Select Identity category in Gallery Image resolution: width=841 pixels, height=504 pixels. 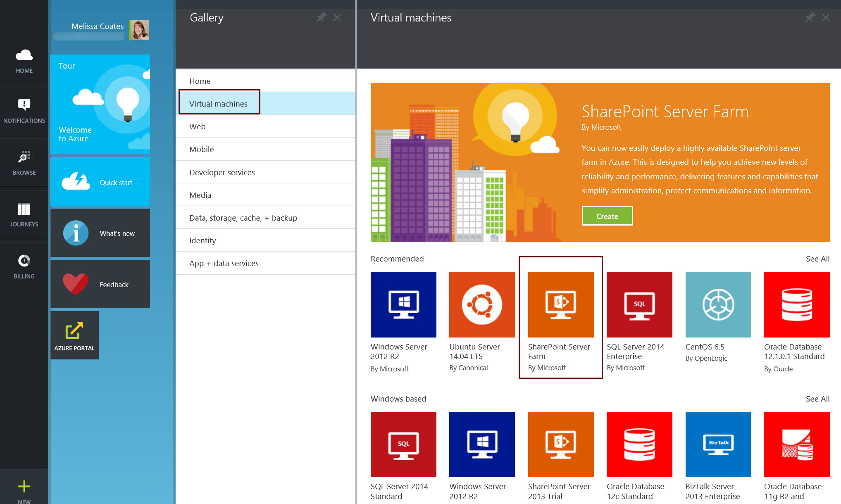point(265,240)
